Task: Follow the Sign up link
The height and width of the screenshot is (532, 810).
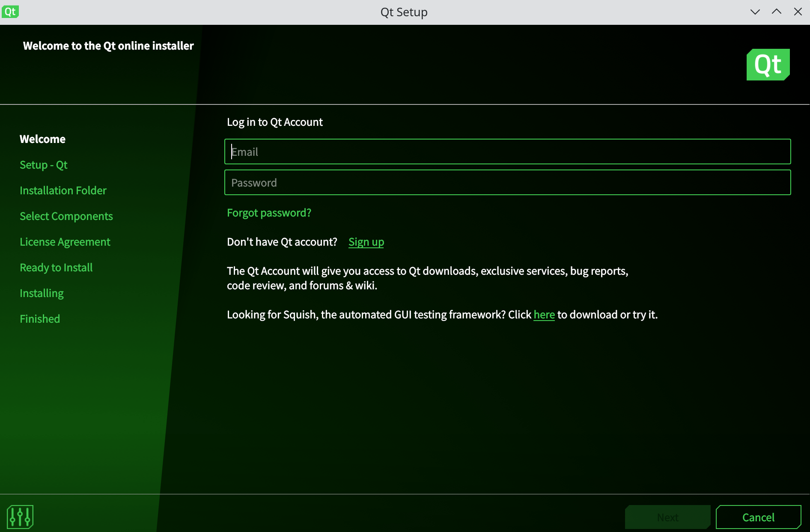Action: coord(366,242)
